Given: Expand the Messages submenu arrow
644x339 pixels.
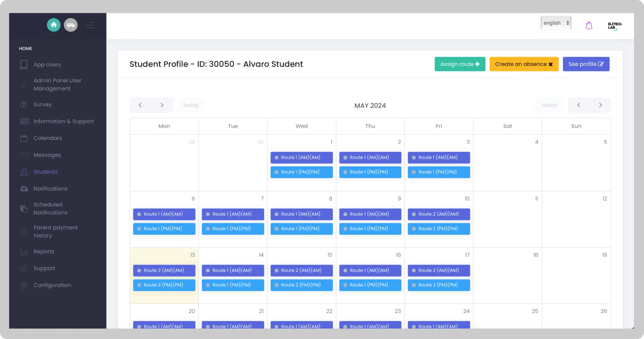Looking at the screenshot, I should [93, 155].
